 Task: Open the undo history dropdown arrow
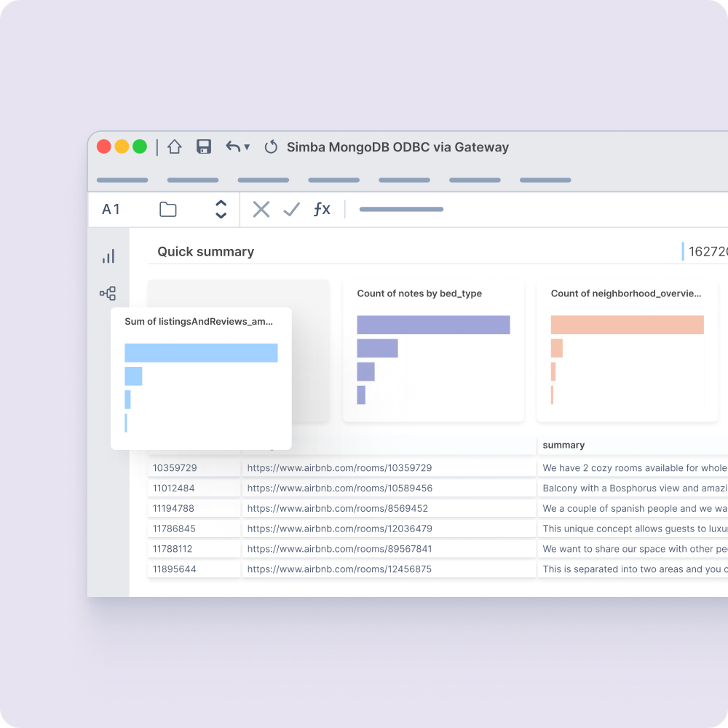[247, 147]
